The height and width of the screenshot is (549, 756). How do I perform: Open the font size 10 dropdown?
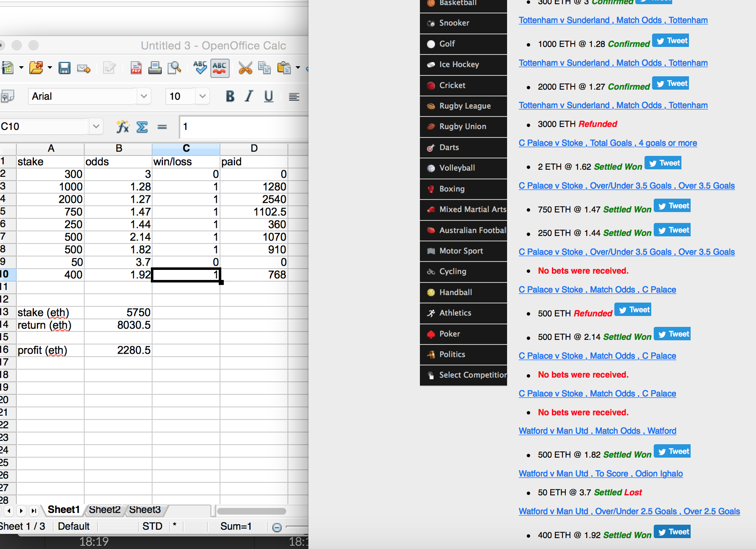202,96
